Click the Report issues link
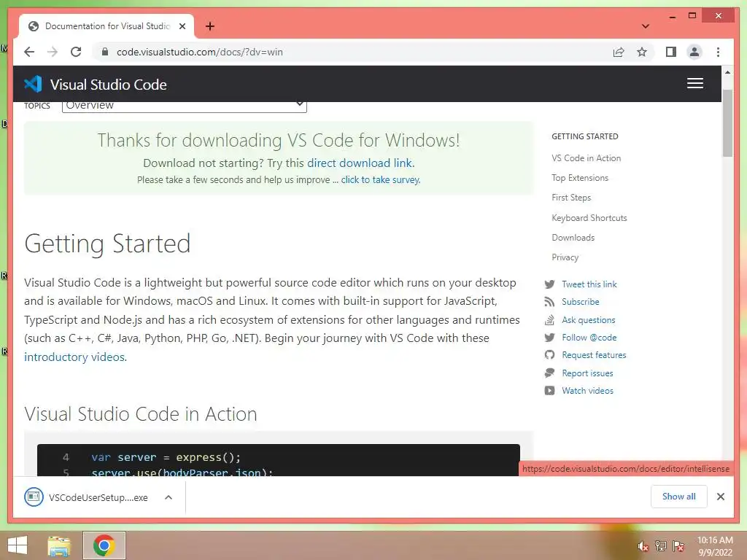 [x=587, y=373]
